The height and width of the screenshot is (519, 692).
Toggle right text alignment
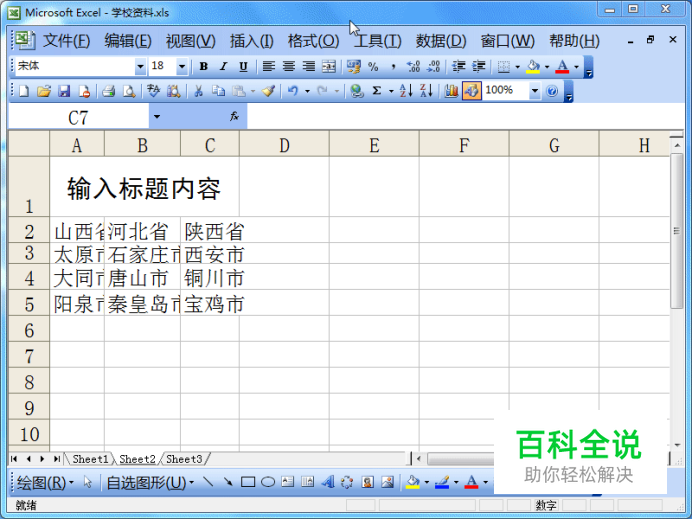click(308, 67)
